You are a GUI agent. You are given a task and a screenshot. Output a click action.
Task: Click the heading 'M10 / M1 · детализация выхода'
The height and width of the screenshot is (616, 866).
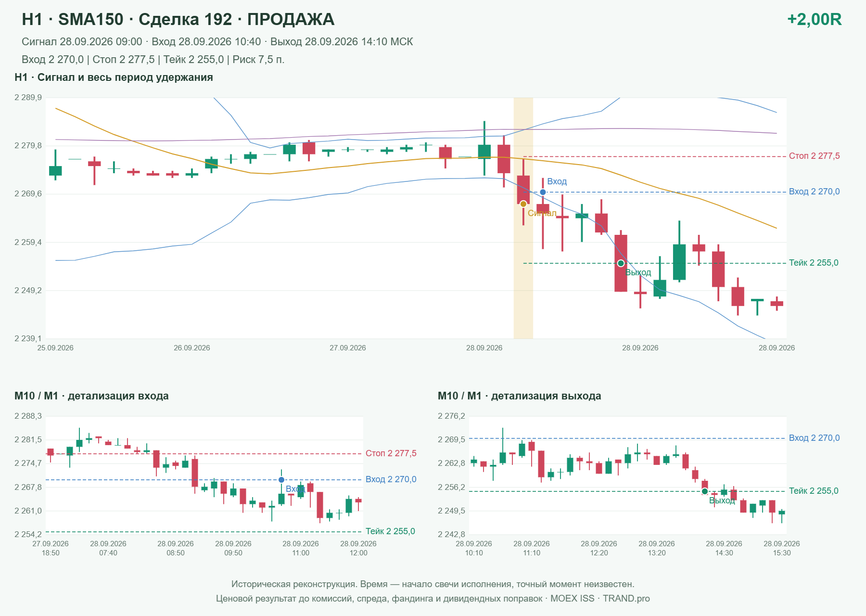click(520, 396)
